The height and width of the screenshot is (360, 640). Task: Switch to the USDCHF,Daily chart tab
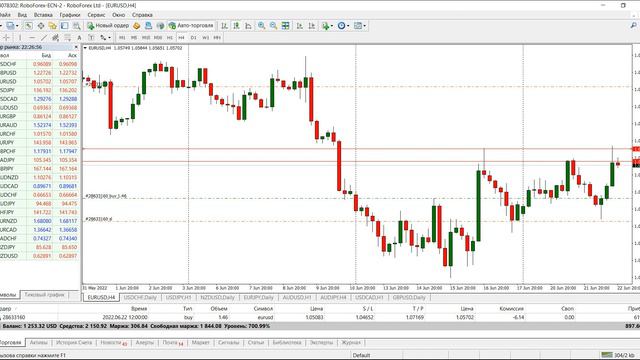[140, 298]
